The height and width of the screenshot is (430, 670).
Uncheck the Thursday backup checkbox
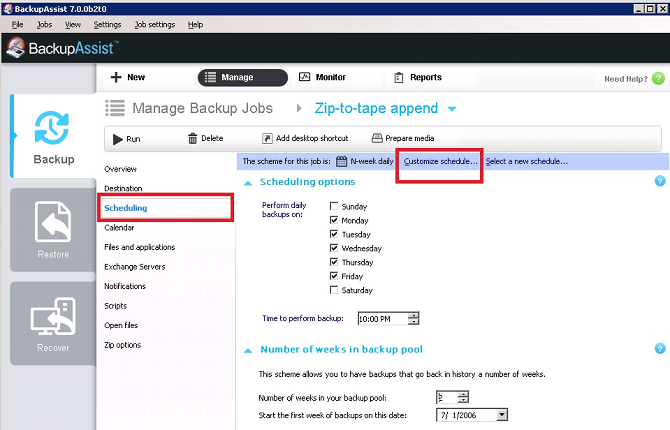pyautogui.click(x=334, y=262)
